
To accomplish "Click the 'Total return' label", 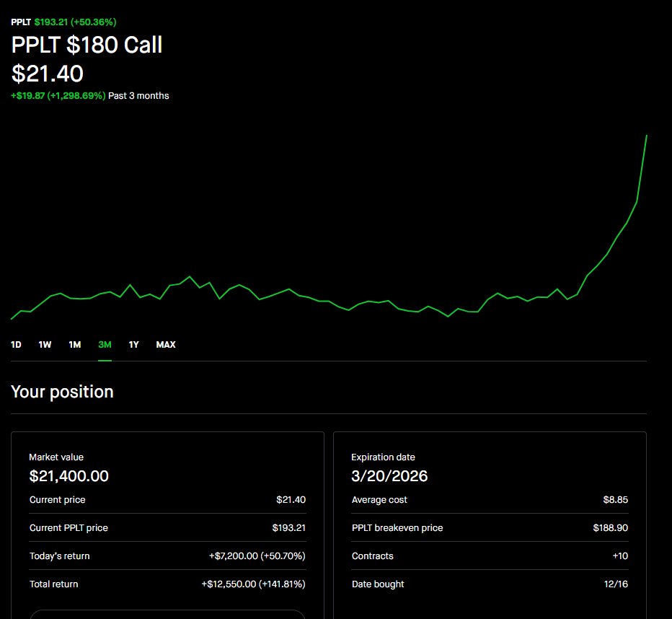I will [53, 584].
